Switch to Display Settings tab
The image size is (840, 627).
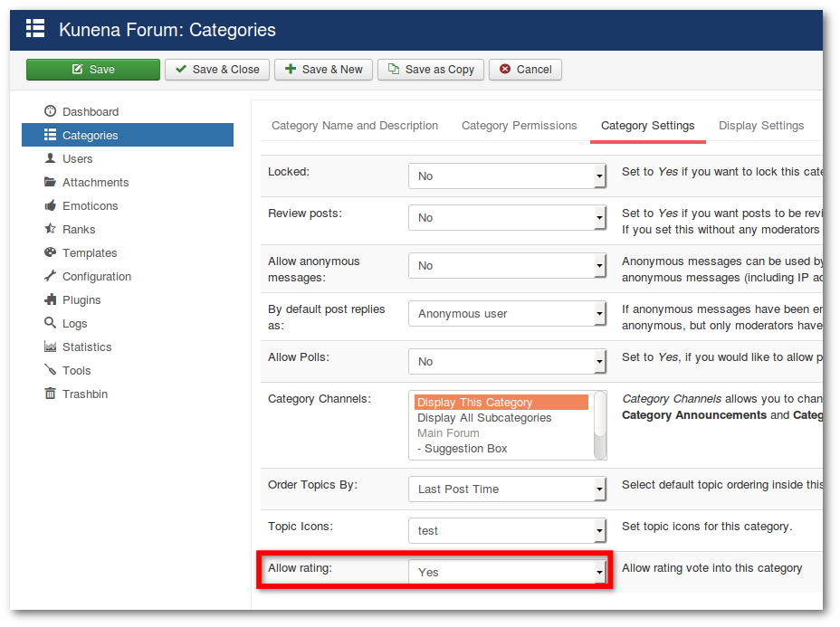pos(761,125)
